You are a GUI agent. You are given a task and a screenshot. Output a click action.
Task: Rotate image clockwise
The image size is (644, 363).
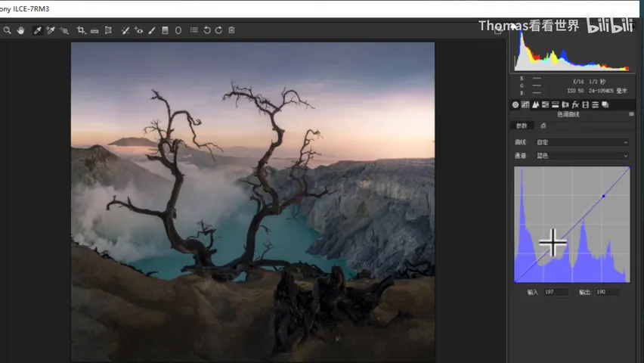(x=219, y=30)
